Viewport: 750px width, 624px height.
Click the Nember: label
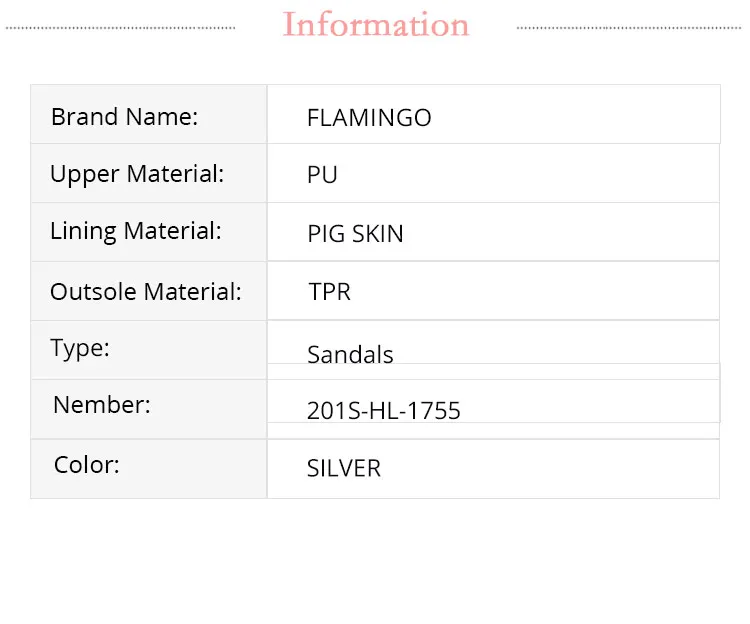click(102, 405)
